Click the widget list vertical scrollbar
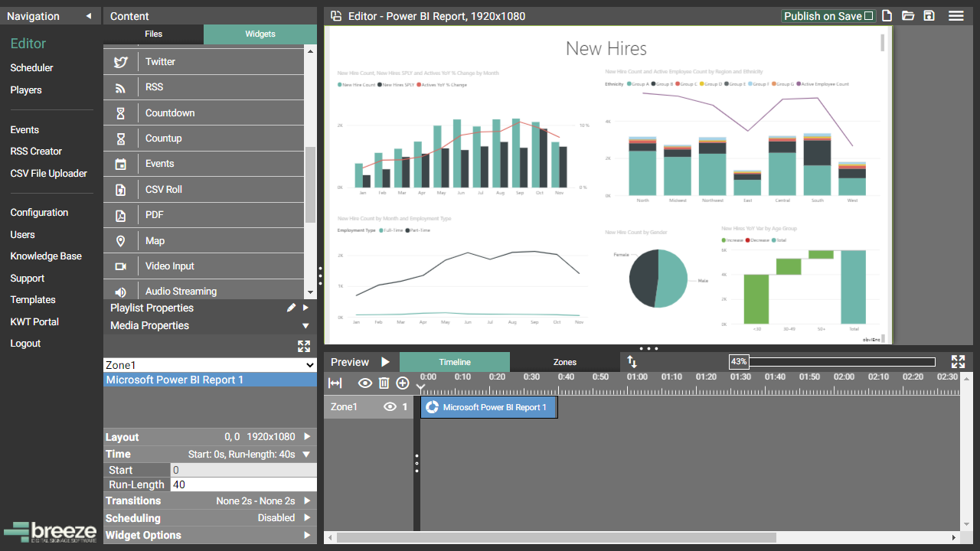The width and height of the screenshot is (980, 551). pos(310,184)
